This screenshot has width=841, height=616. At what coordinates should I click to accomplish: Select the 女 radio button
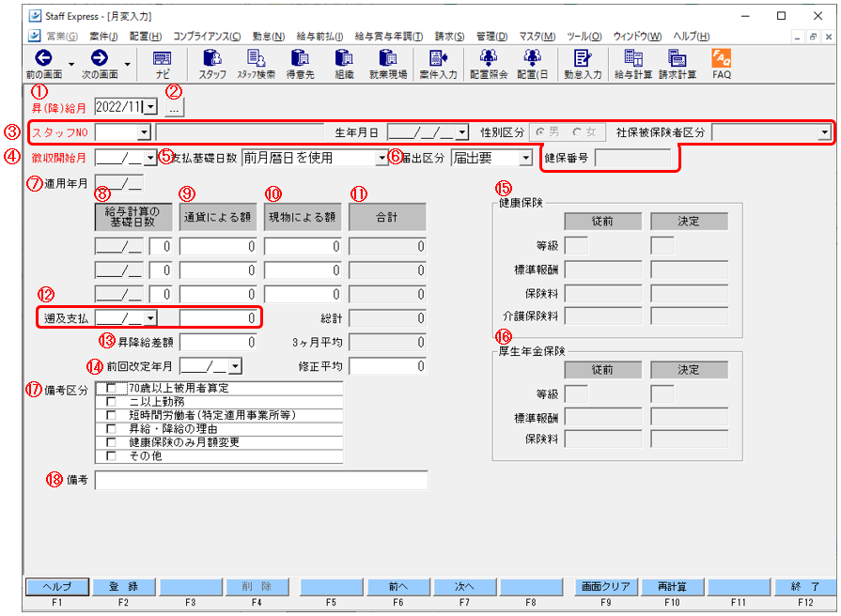(x=577, y=131)
